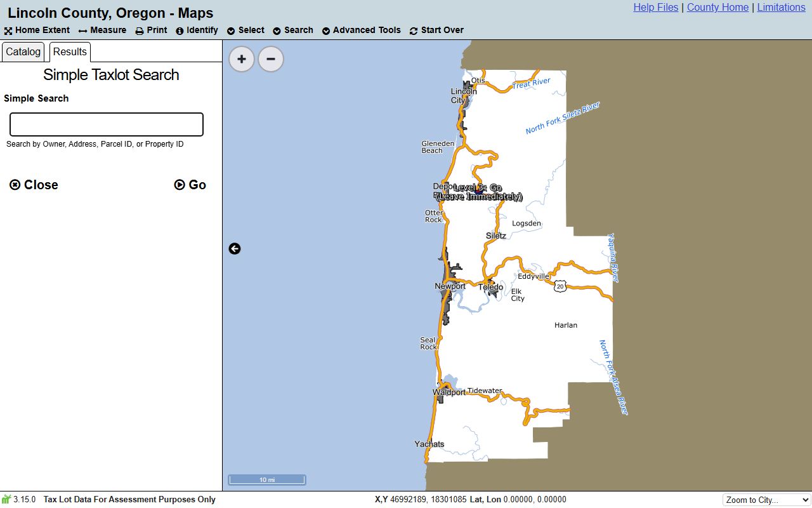
Task: Click the Treat River label
Action: [x=532, y=83]
